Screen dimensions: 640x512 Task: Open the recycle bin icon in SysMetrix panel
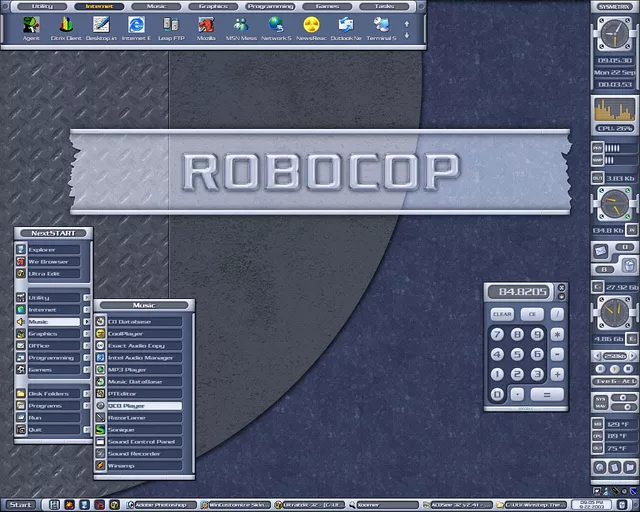click(629, 266)
